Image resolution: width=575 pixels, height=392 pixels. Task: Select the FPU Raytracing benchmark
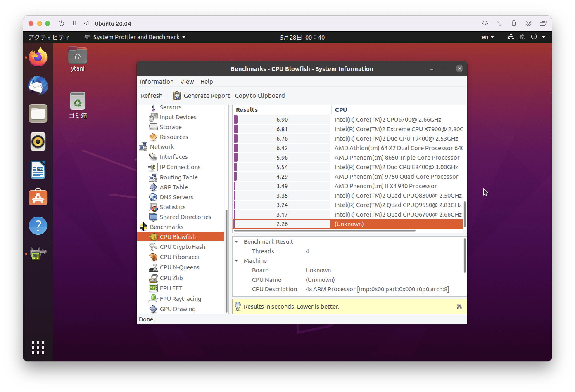180,299
